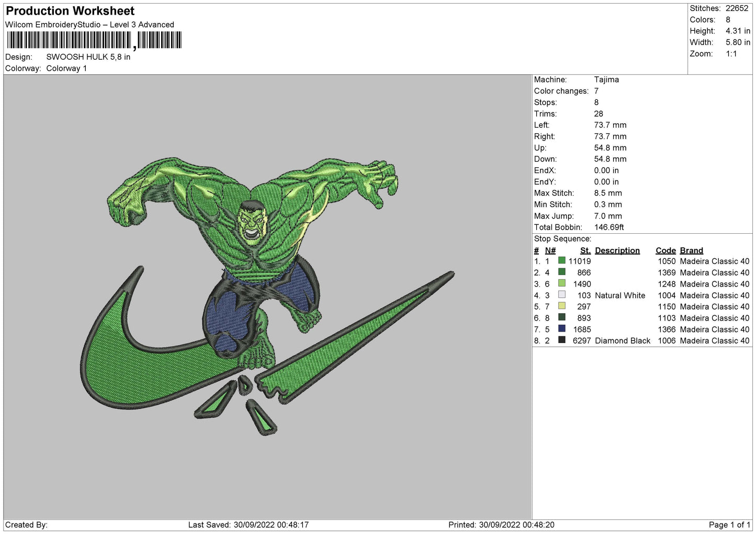Click the design name SWOOSH HULK 5,8 in
This screenshot has width=756, height=534.
coord(88,57)
